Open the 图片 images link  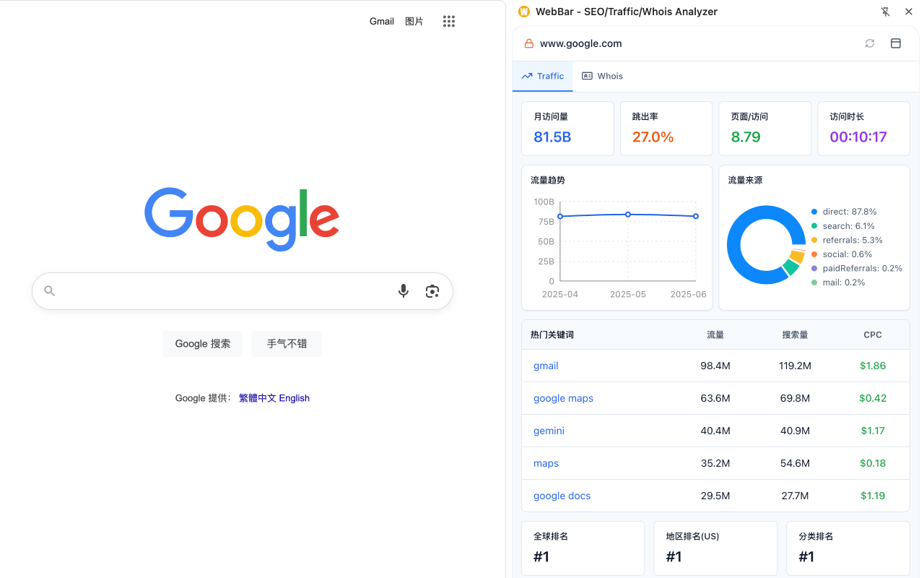pyautogui.click(x=414, y=22)
